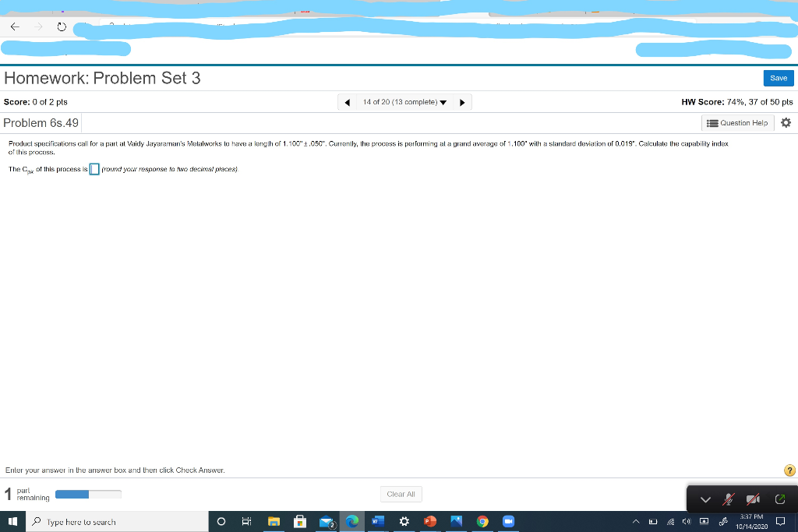Click the pen workspace icon in tray
798x532 pixels.
coord(722,521)
